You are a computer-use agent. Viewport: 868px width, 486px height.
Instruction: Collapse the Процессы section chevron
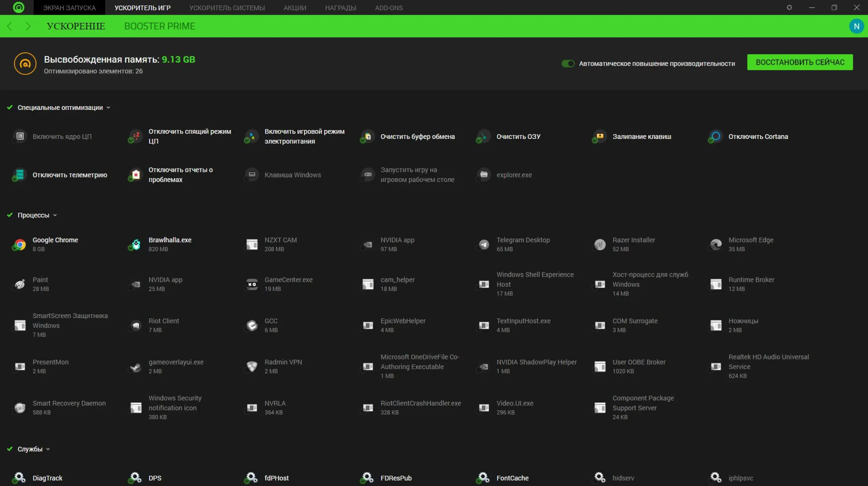[x=55, y=215]
